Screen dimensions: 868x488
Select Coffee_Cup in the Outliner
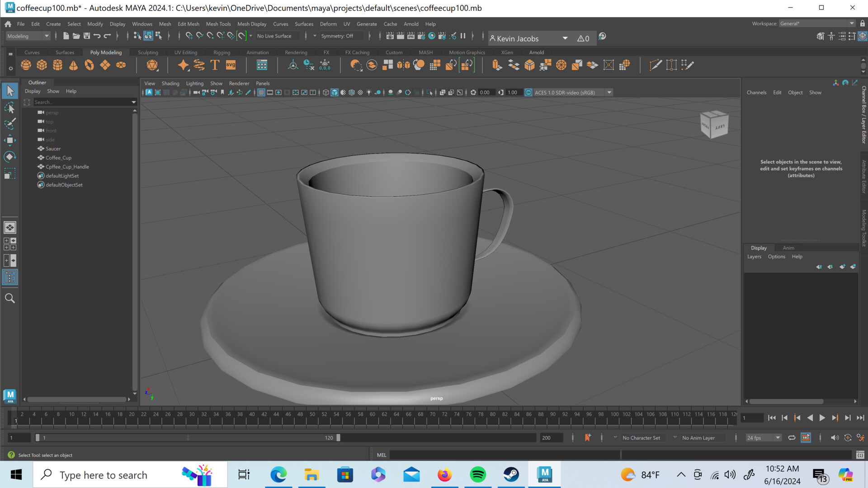point(58,157)
